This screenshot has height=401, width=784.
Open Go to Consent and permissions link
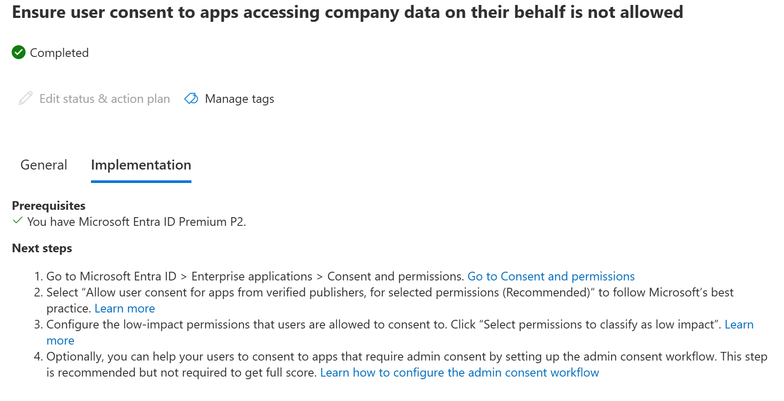pos(551,276)
